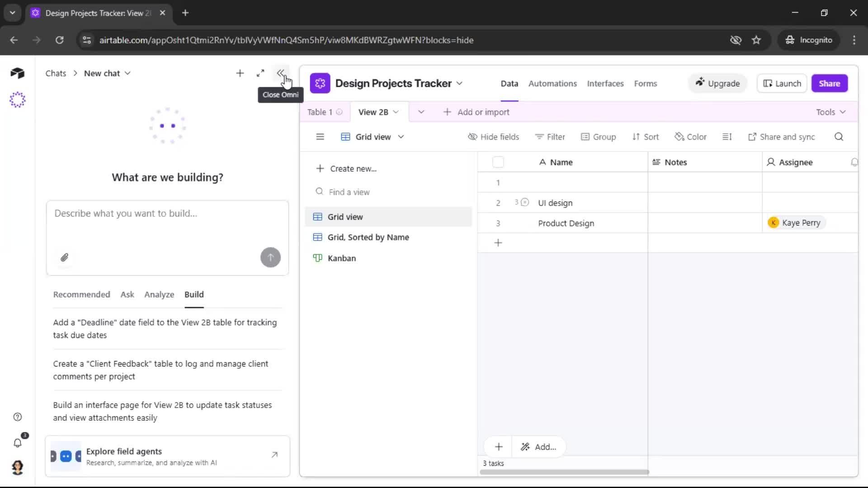
Task: Click Add or import table
Action: pyautogui.click(x=476, y=112)
